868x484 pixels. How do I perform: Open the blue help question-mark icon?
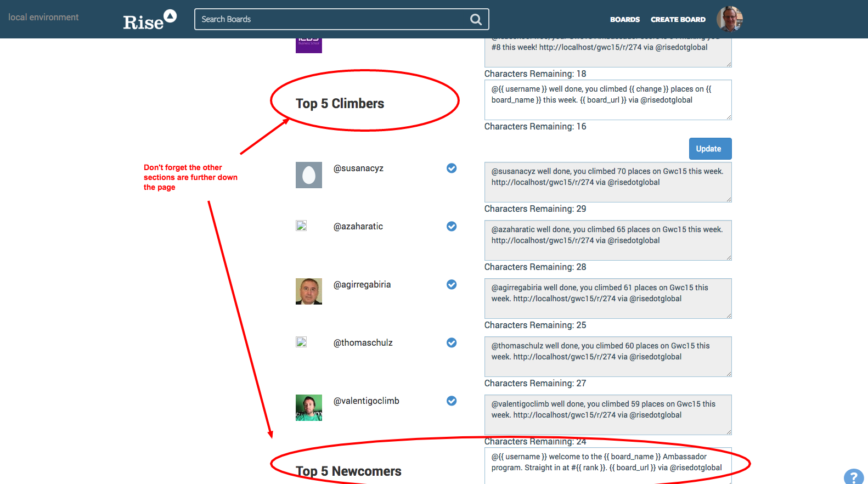coord(854,477)
